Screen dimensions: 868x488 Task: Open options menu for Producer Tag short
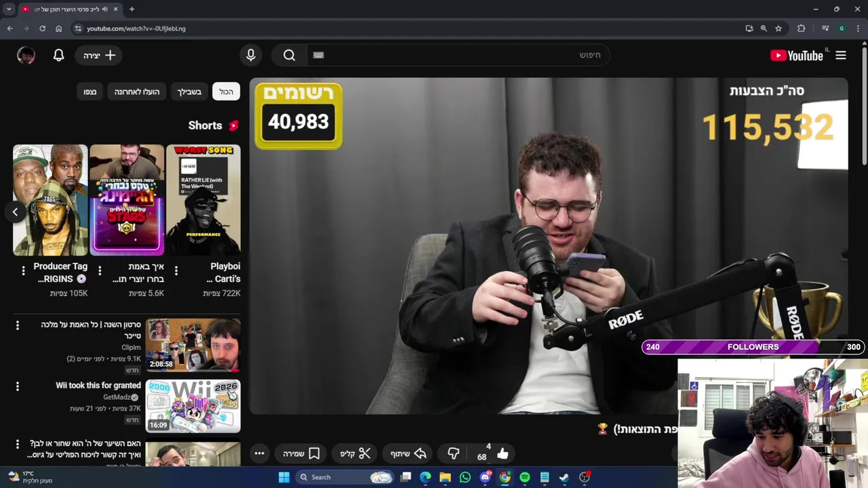23,271
